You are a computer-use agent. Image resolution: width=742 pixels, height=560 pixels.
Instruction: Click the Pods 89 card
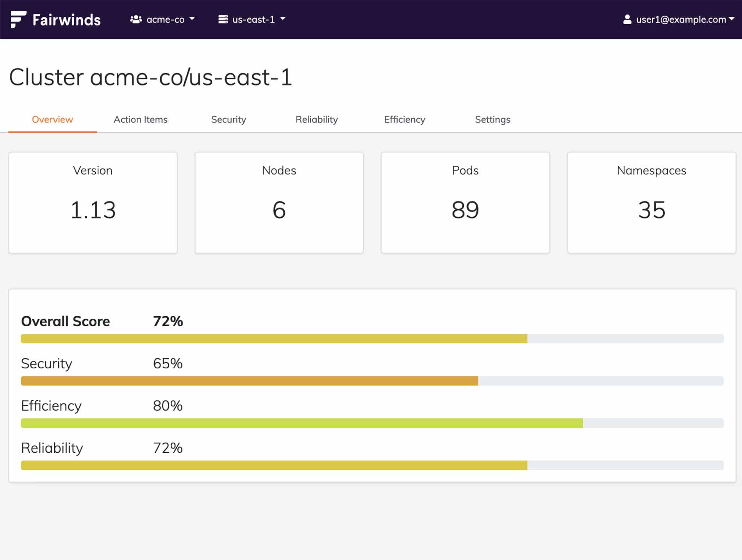click(466, 203)
